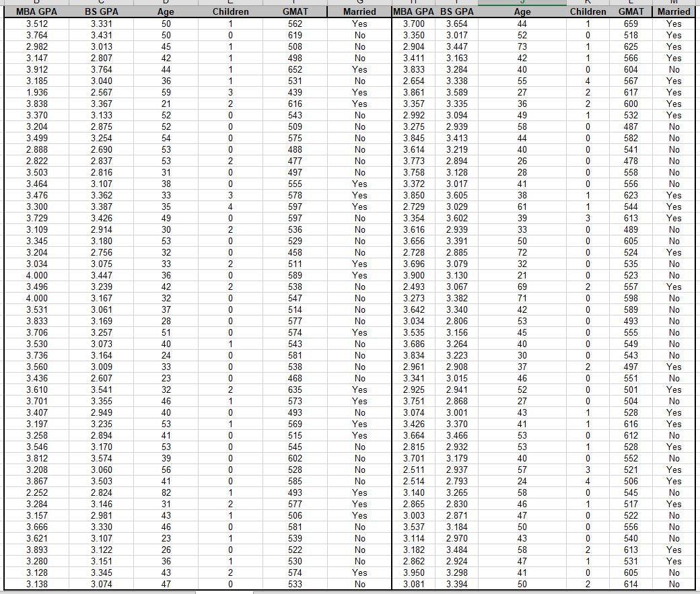The height and width of the screenshot is (594, 700).
Task: Click the MBA GPA value 2.493
Action: click(413, 287)
